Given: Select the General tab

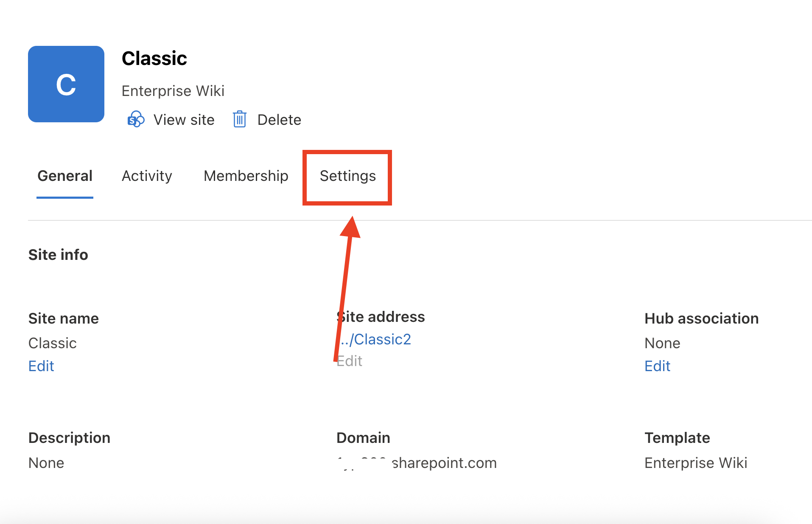Looking at the screenshot, I should click(64, 176).
